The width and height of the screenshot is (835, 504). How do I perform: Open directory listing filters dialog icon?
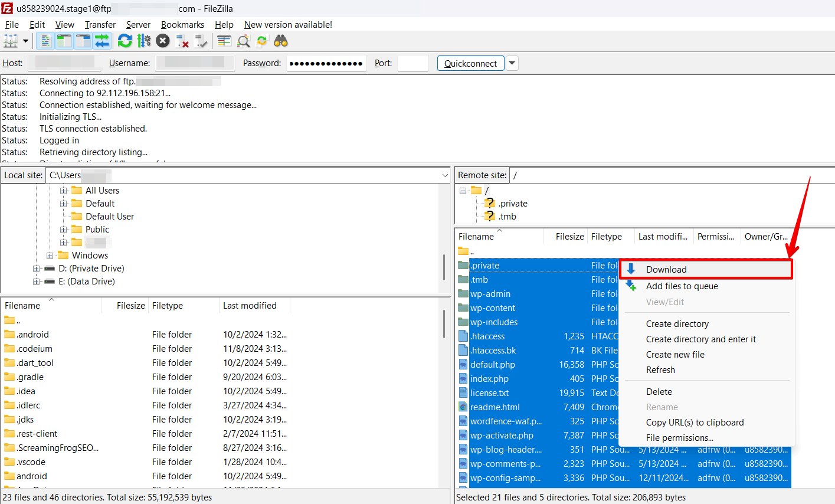click(x=224, y=41)
